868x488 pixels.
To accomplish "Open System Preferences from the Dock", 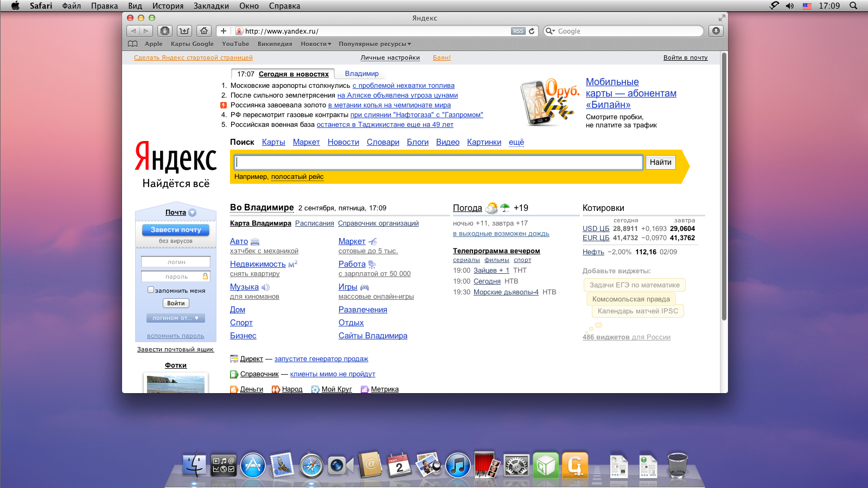I will tap(516, 465).
